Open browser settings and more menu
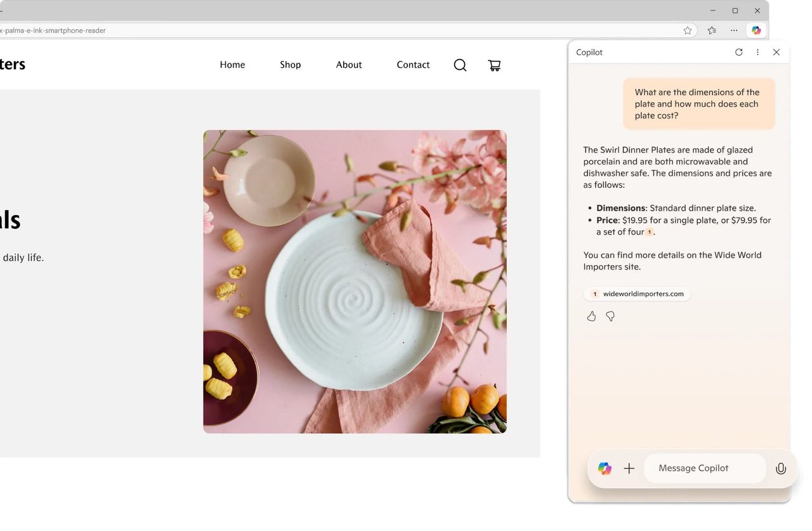 pyautogui.click(x=734, y=30)
